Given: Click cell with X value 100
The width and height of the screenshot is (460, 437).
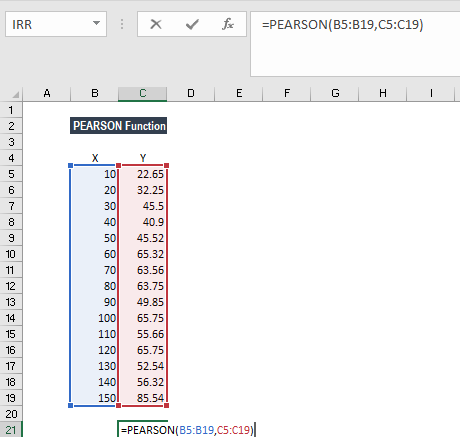Looking at the screenshot, I should point(95,318).
